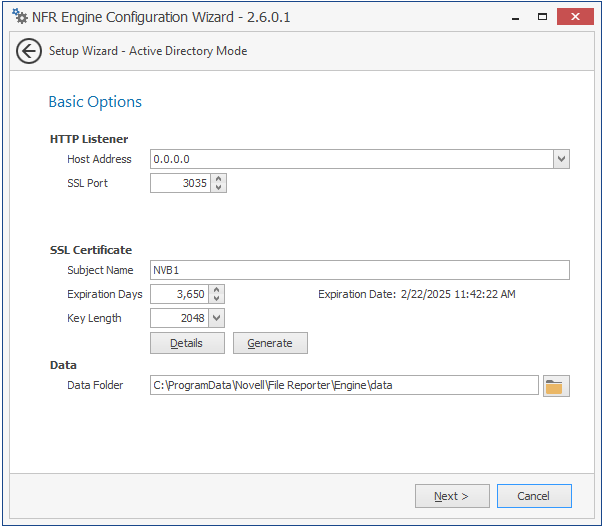Decrease the Expiration Days value
This screenshot has width=604, height=528.
216,298
